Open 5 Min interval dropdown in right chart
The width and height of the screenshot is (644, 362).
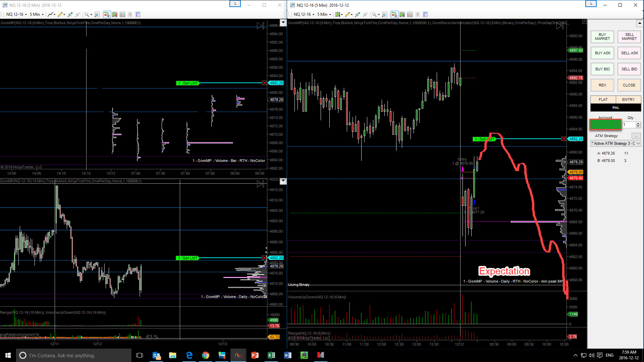(x=324, y=14)
